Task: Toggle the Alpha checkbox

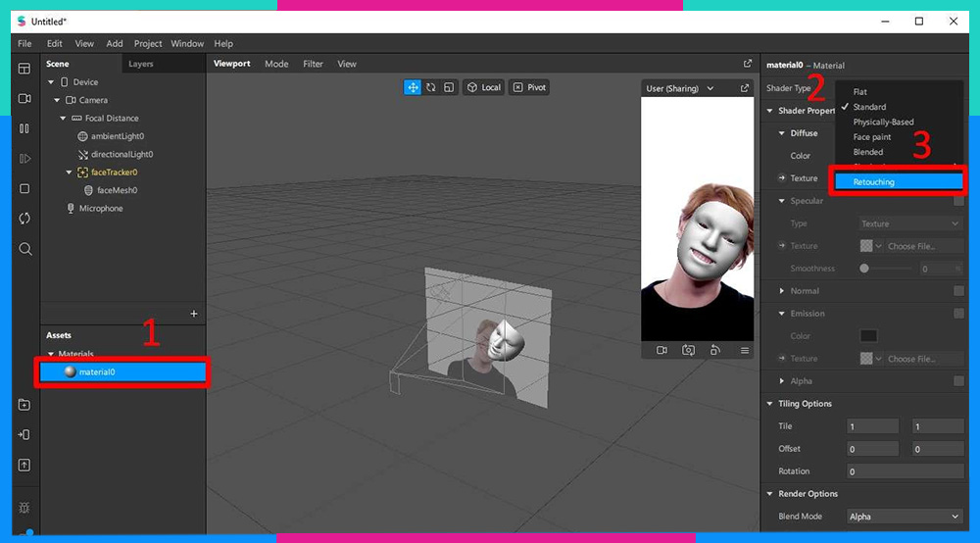Action: 958,381
